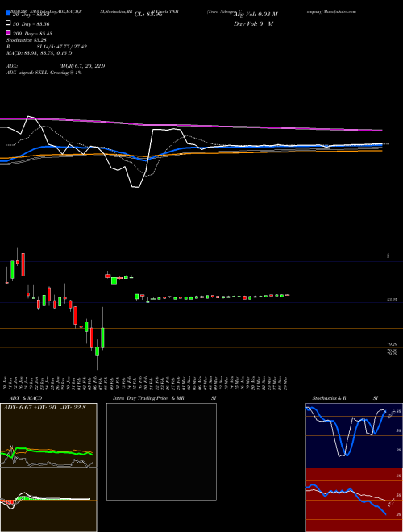The image size is (403, 532).
Task: Click the ADX '(MGR) 6.7, 20, 22.9' readout
Action: tap(81, 66)
